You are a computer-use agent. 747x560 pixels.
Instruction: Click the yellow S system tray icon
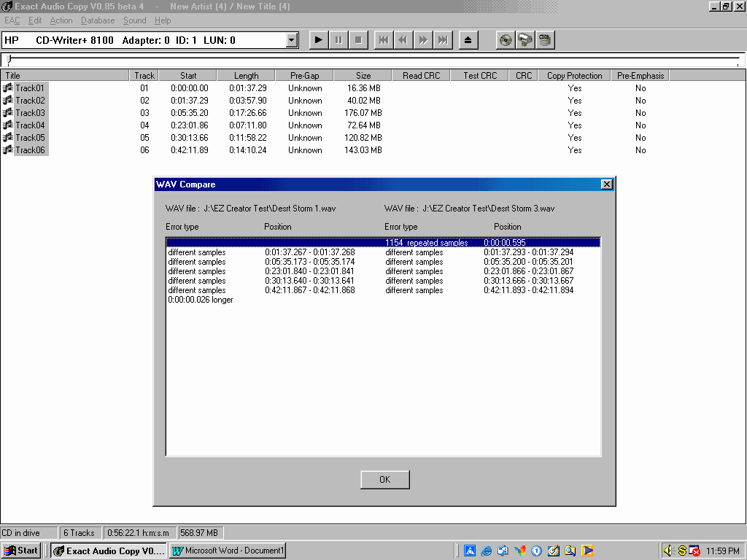(682, 551)
